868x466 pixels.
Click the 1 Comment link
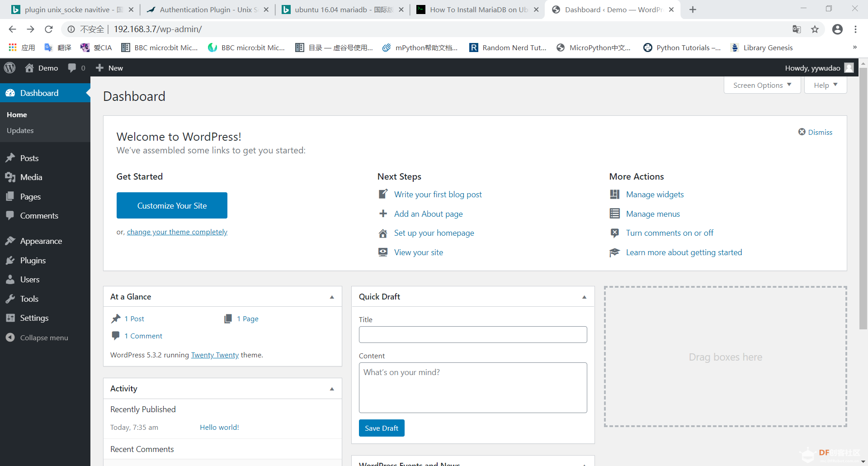143,336
